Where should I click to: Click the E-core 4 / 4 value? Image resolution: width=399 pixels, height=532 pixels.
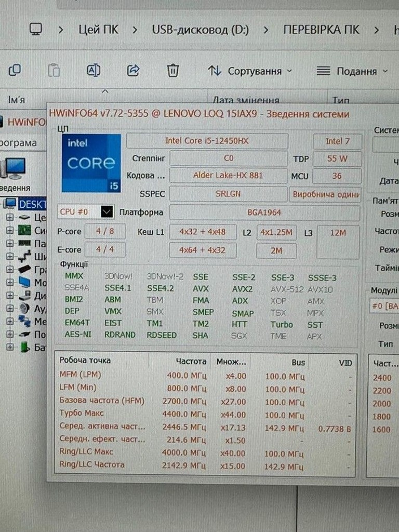tap(105, 249)
